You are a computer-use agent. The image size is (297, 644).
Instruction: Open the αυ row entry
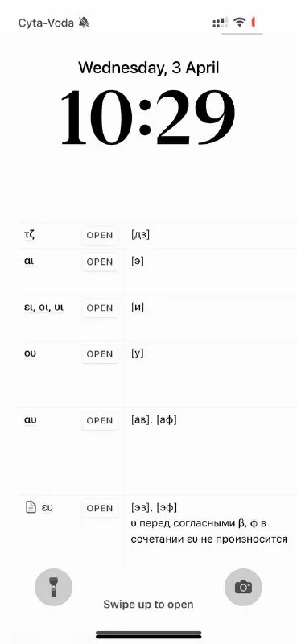pyautogui.click(x=100, y=420)
